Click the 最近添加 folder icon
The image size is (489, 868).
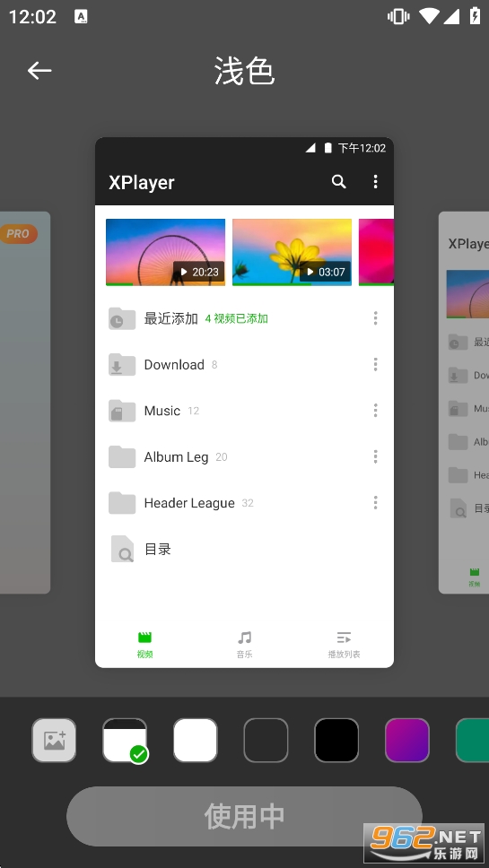click(x=122, y=318)
